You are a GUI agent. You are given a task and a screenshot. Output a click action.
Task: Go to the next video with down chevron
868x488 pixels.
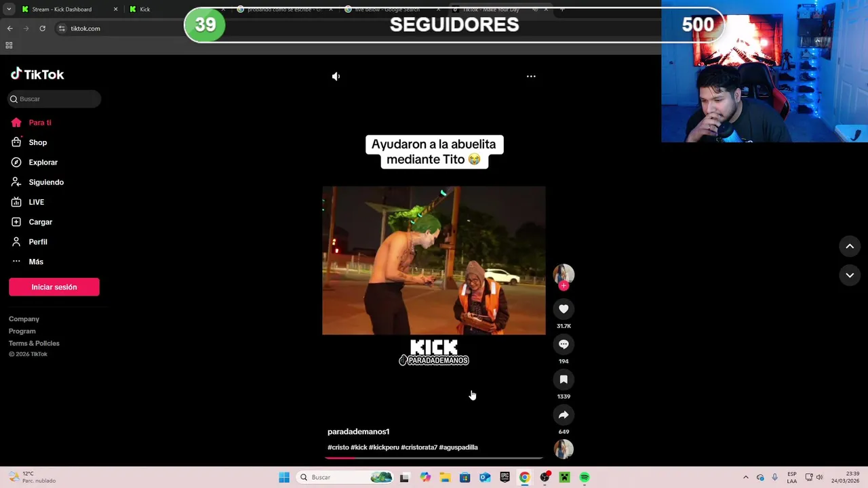(850, 275)
